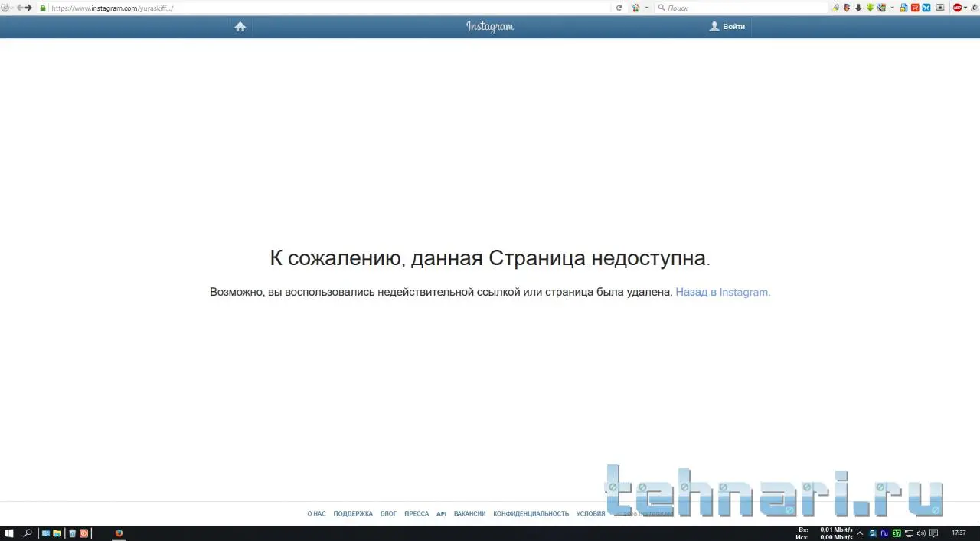Click the Instagram home icon

point(240,27)
